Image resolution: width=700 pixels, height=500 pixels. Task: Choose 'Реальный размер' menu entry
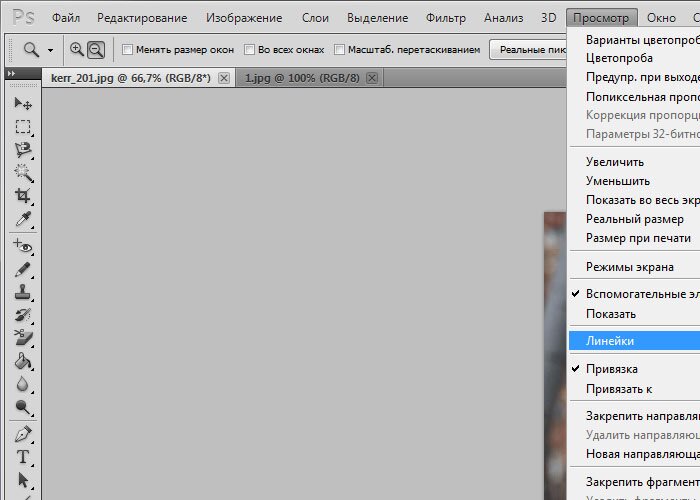pos(634,219)
